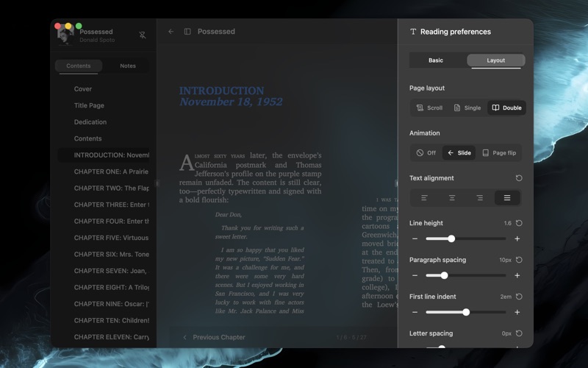Increase line height with plus
The width and height of the screenshot is (588, 368).
point(517,238)
